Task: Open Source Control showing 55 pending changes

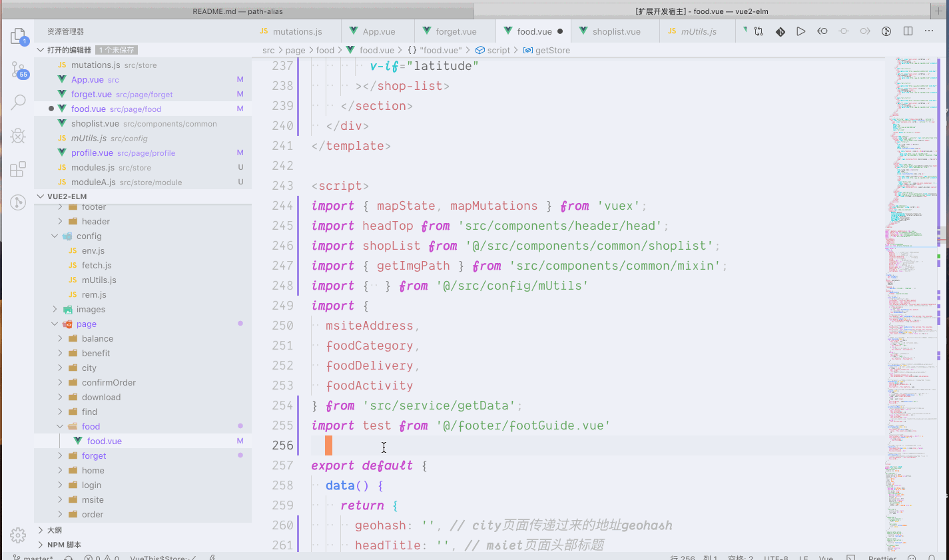Action: pyautogui.click(x=18, y=69)
